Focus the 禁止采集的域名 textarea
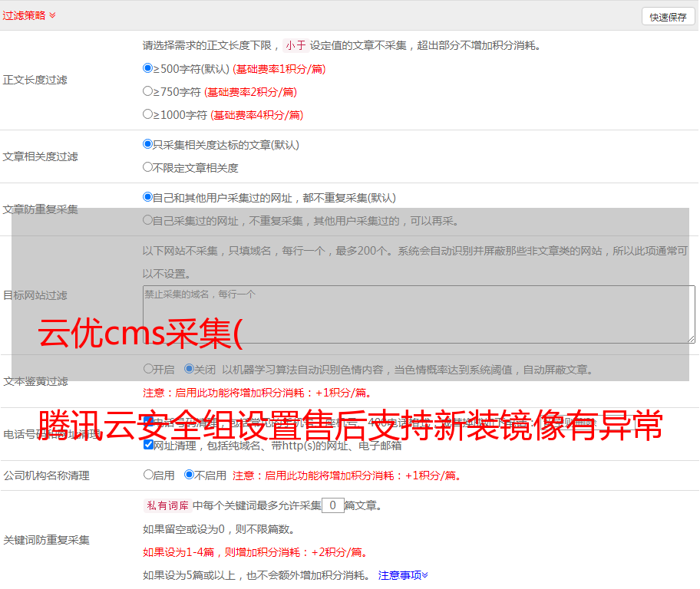The height and width of the screenshot is (589, 700). tap(419, 314)
